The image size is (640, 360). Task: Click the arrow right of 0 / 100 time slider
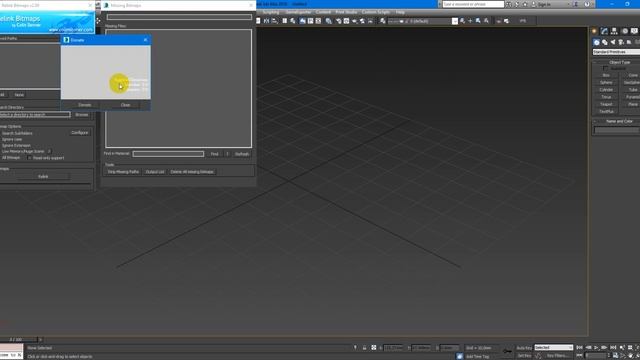click(40, 340)
